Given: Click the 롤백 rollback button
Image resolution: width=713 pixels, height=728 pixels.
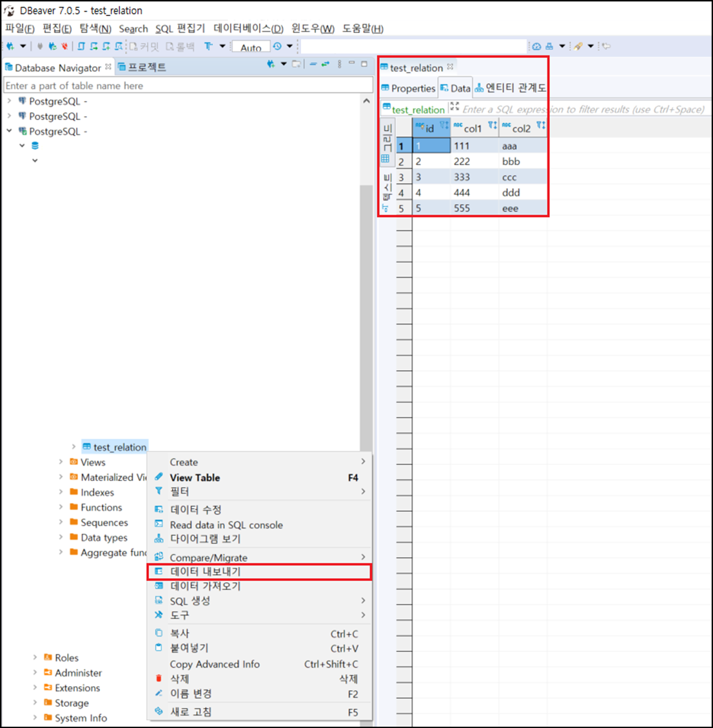Looking at the screenshot, I should [181, 46].
